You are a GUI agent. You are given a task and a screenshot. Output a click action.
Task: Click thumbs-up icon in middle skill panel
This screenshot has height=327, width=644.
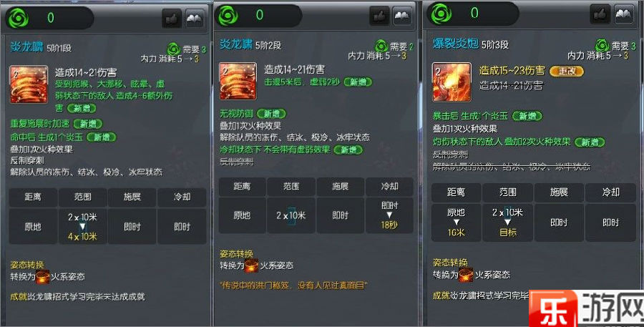click(379, 16)
